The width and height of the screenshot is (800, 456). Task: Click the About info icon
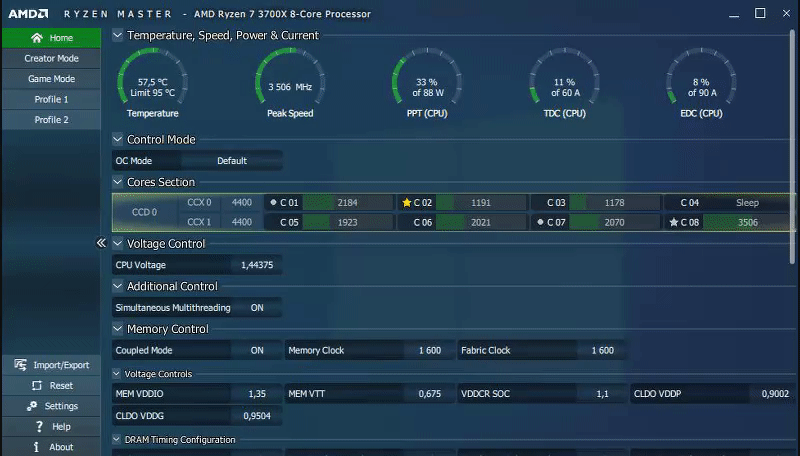coord(36,447)
